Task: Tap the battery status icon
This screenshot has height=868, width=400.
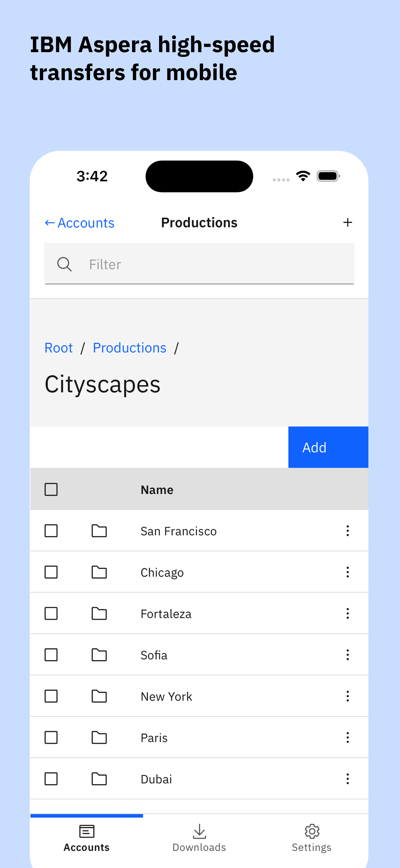Action: click(x=328, y=176)
